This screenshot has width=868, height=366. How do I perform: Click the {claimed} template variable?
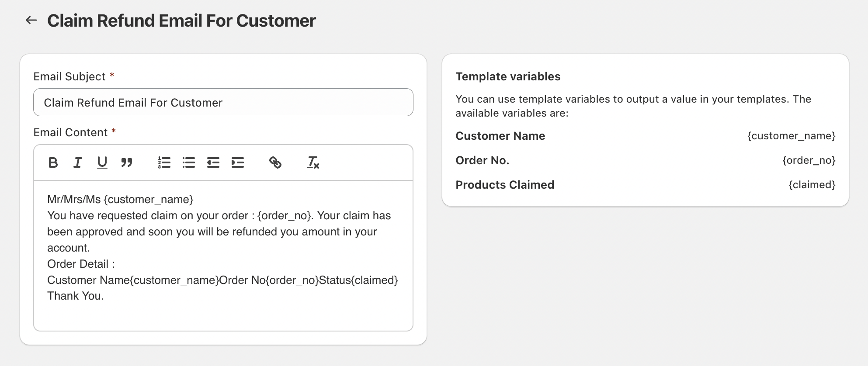tap(812, 185)
